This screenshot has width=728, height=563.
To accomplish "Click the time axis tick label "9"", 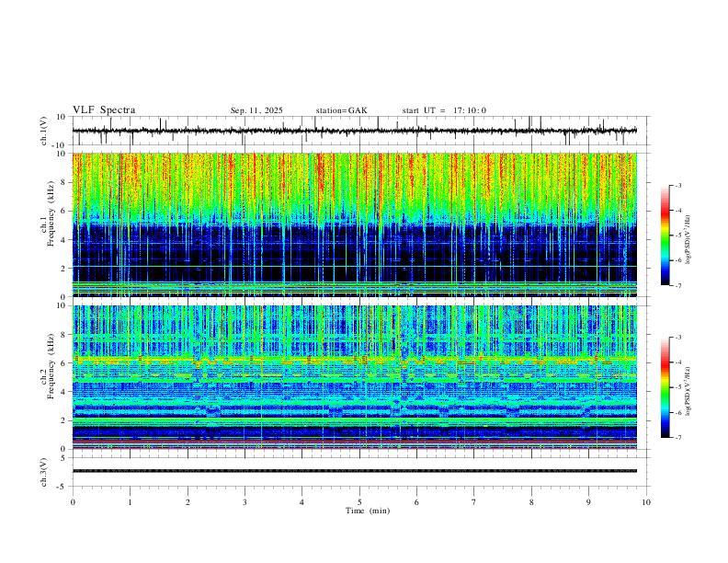I will point(588,502).
